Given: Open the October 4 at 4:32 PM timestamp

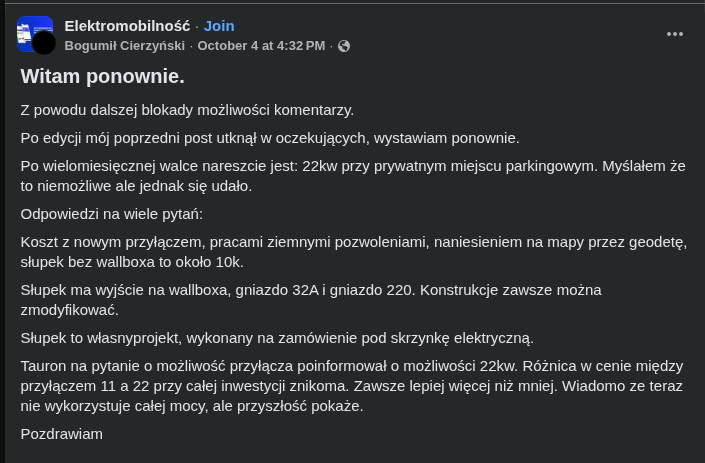Looking at the screenshot, I should click(x=261, y=46).
